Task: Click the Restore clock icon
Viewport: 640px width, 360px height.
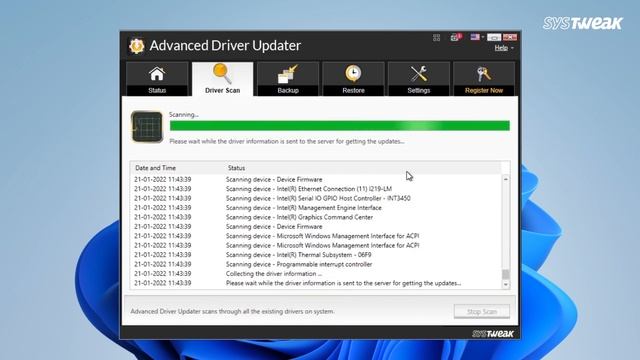Action: pyautogui.click(x=353, y=73)
